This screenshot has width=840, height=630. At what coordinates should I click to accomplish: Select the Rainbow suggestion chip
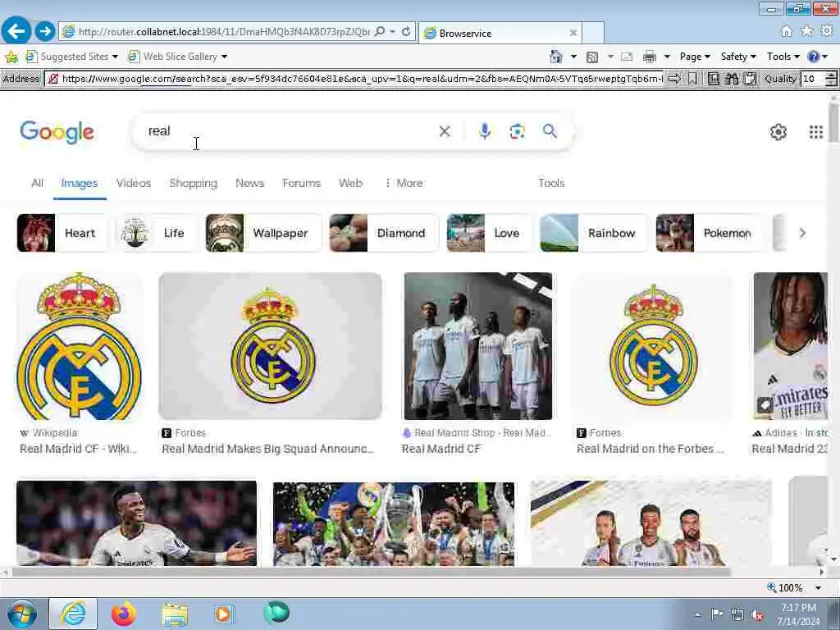[x=594, y=233]
